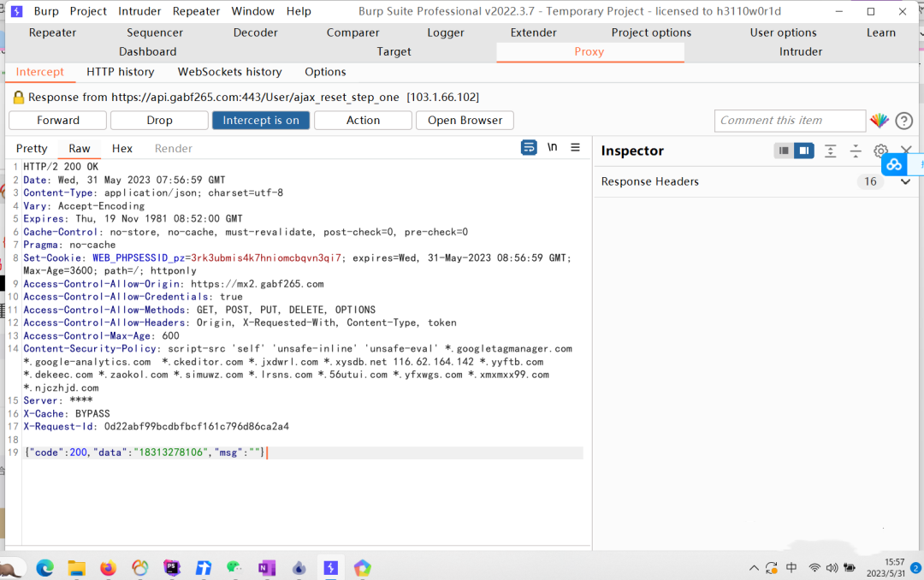This screenshot has width=924, height=580.
Task: Drop the intercepted response
Action: pos(159,121)
